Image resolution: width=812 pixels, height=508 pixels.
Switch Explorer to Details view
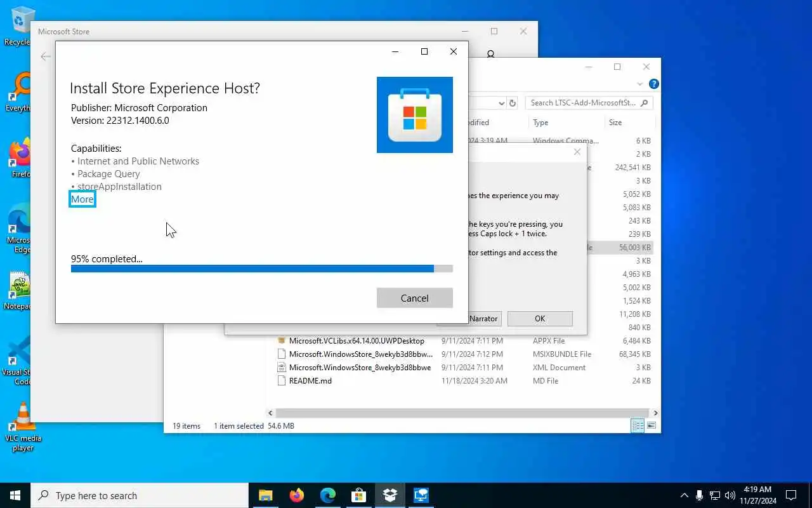(638, 426)
